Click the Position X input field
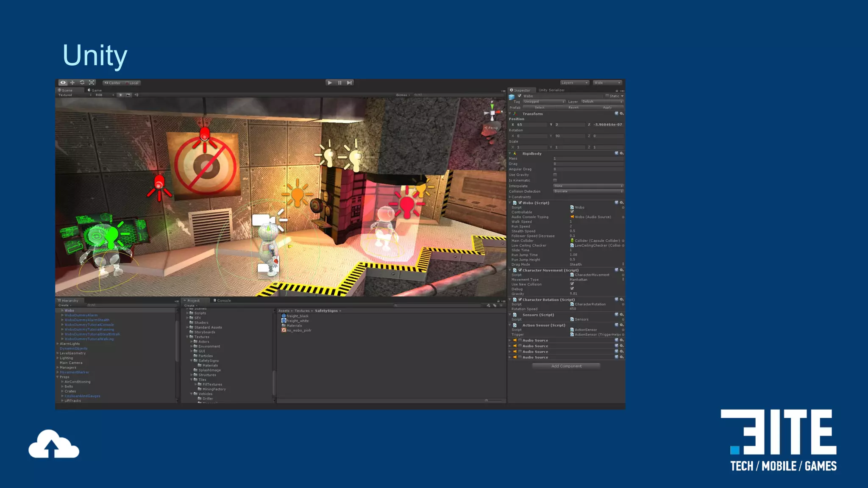This screenshot has width=868, height=488. (531, 125)
